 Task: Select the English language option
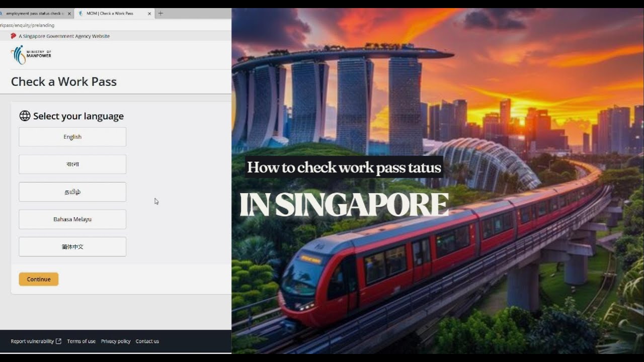click(72, 137)
